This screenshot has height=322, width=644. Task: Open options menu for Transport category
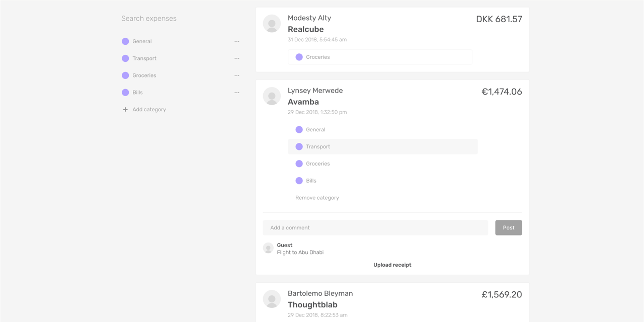[237, 58]
